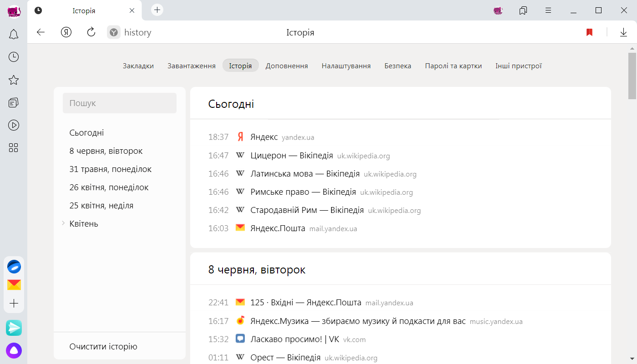637x364 pixels.
Task: Switch to the Закладки tab
Action: tap(138, 66)
